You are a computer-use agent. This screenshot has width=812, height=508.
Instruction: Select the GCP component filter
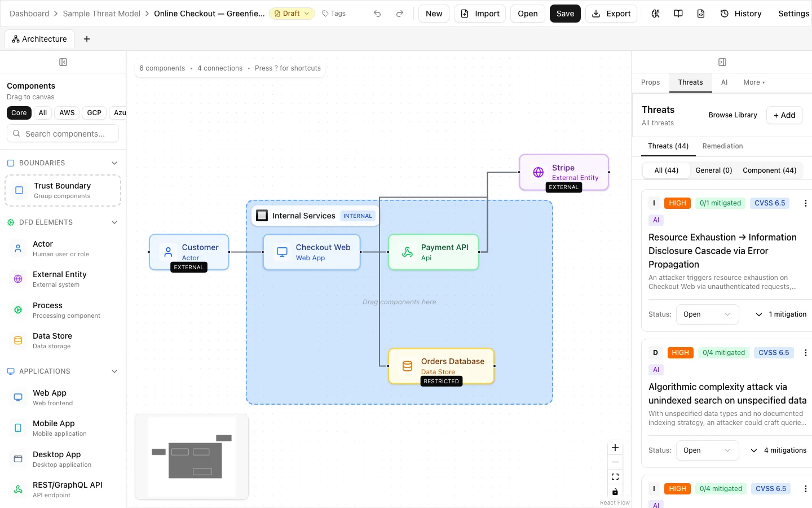pyautogui.click(x=94, y=113)
